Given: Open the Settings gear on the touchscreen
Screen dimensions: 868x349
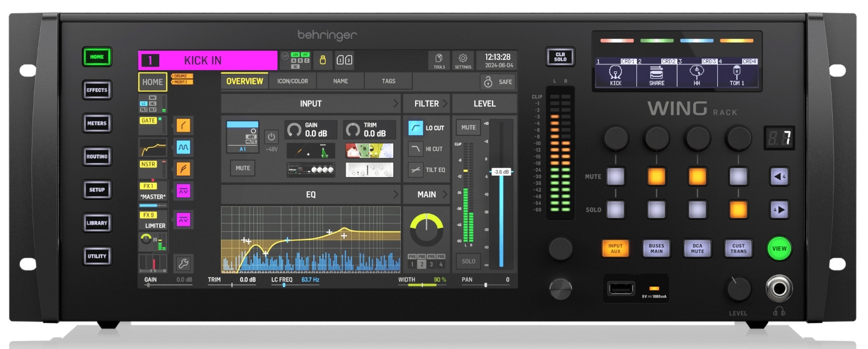Looking at the screenshot, I should click(x=463, y=60).
